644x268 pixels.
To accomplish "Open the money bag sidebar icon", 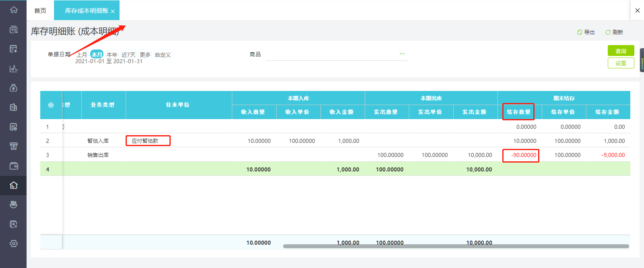I will click(13, 88).
